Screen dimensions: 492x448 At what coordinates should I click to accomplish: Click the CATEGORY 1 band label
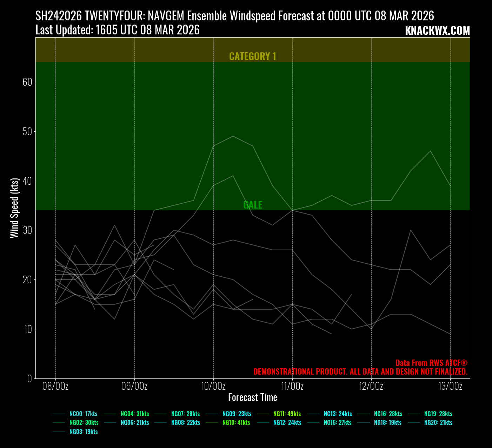point(253,57)
